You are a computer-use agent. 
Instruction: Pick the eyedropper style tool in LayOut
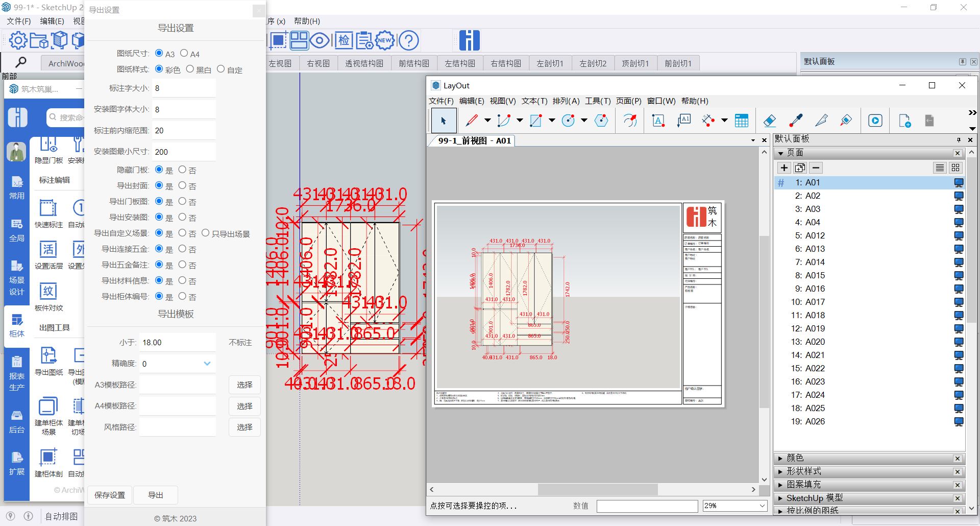coord(796,121)
